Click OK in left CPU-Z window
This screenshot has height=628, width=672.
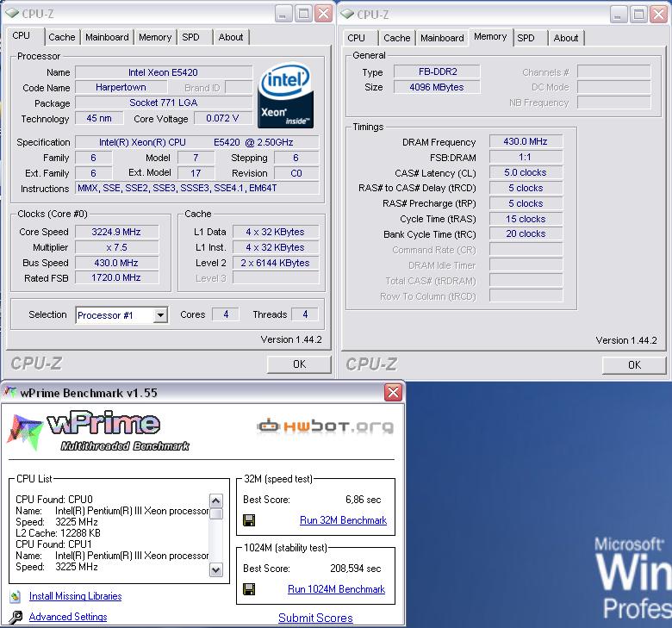[x=299, y=364]
